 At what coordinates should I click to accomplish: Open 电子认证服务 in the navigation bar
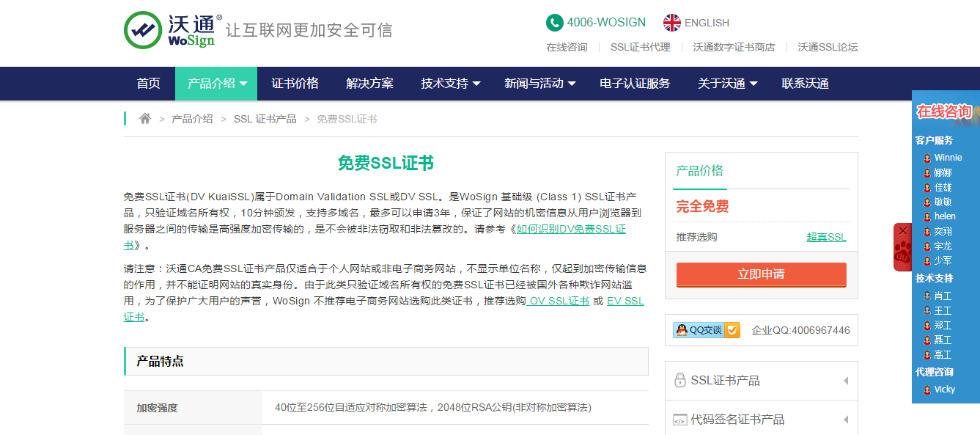[x=635, y=84]
